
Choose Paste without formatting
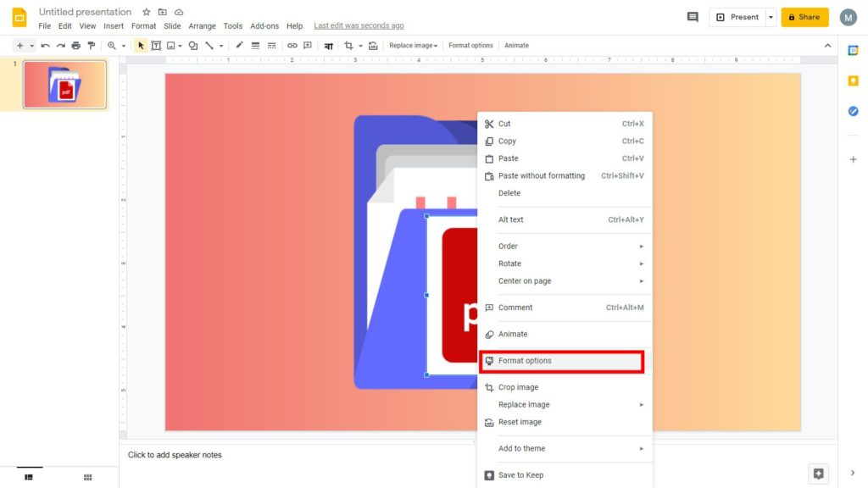565,176
